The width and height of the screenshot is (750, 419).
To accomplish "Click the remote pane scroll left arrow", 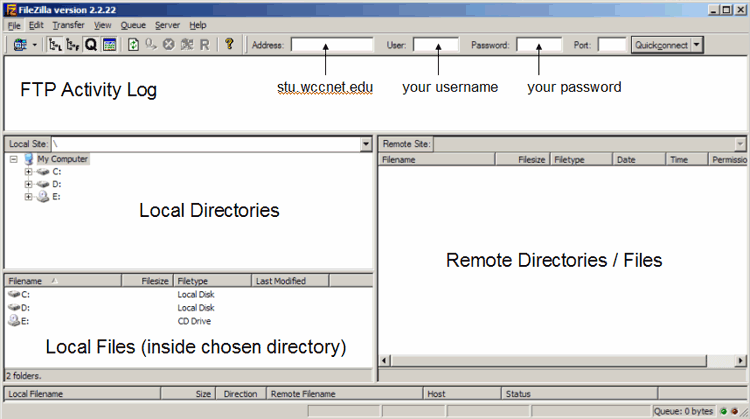I will [x=385, y=361].
